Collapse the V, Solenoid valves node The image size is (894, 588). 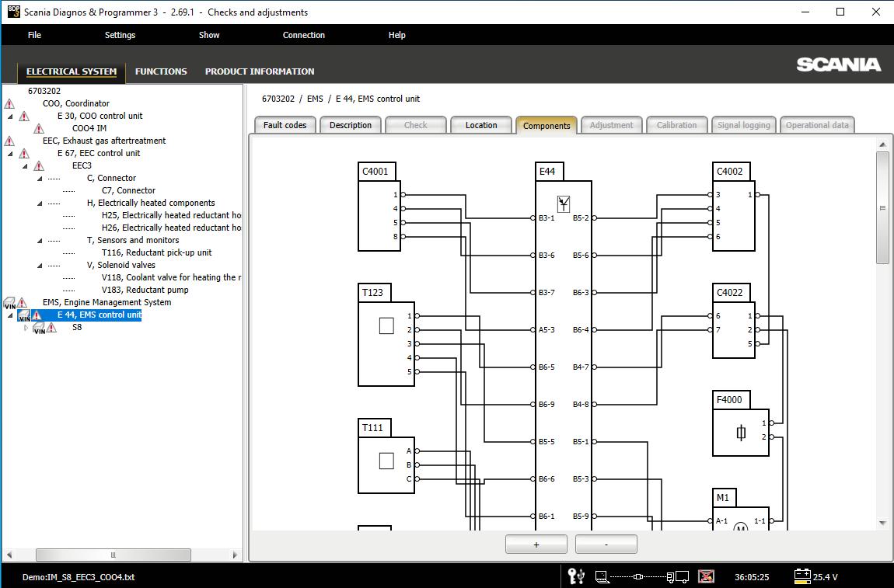[x=40, y=266]
